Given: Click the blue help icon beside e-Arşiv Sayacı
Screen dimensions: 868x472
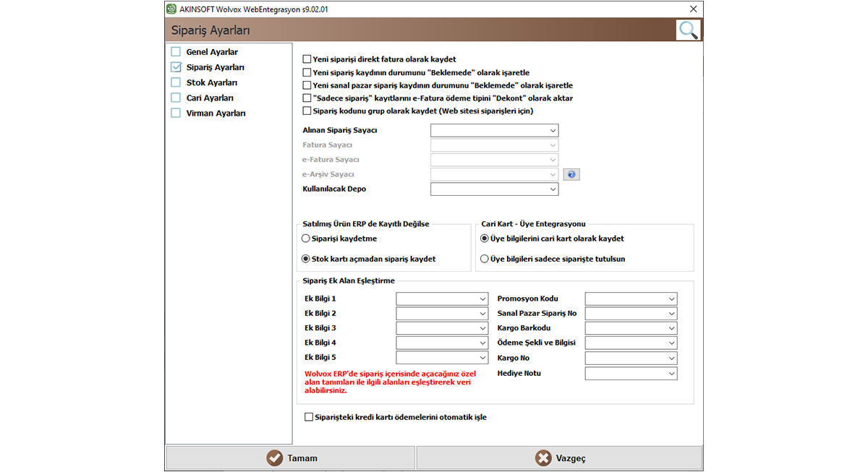Looking at the screenshot, I should [x=571, y=174].
